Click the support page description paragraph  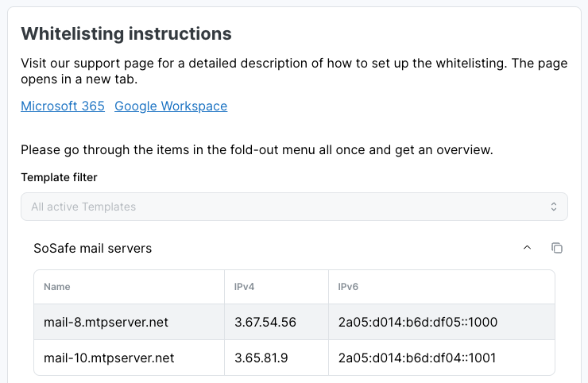pos(294,72)
